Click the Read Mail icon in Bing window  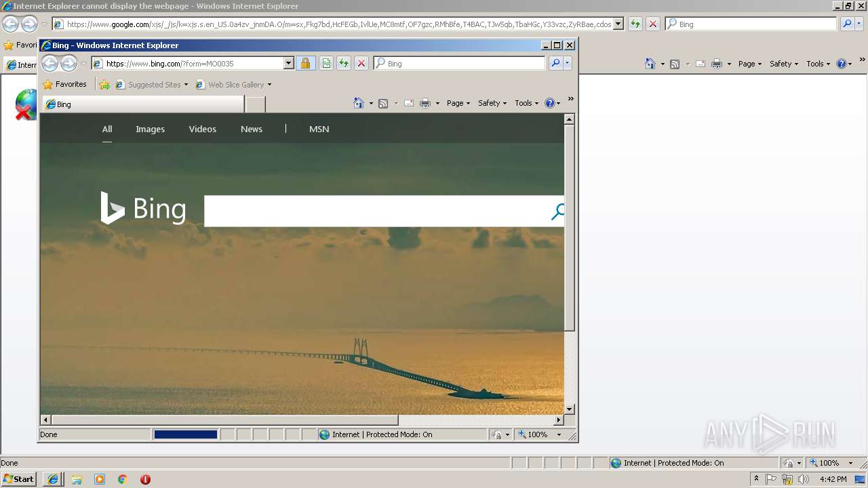(409, 103)
